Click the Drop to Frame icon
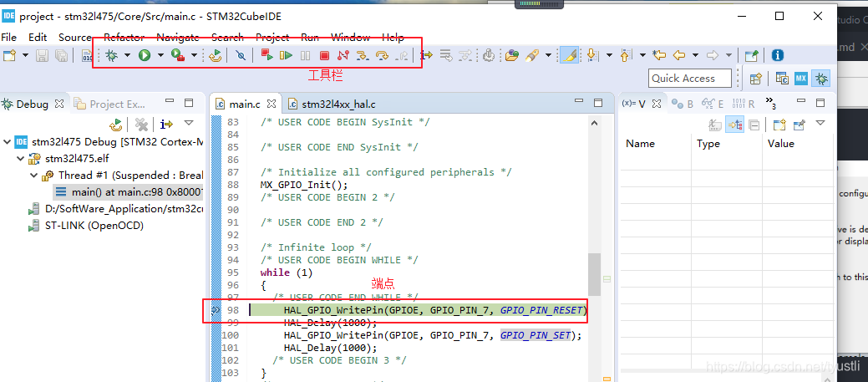 tap(447, 55)
